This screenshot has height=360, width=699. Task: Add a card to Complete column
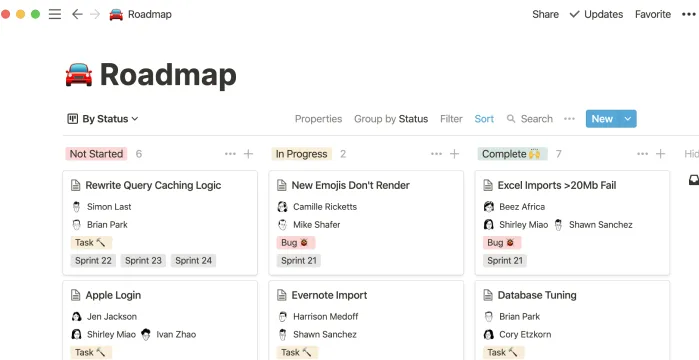point(660,154)
